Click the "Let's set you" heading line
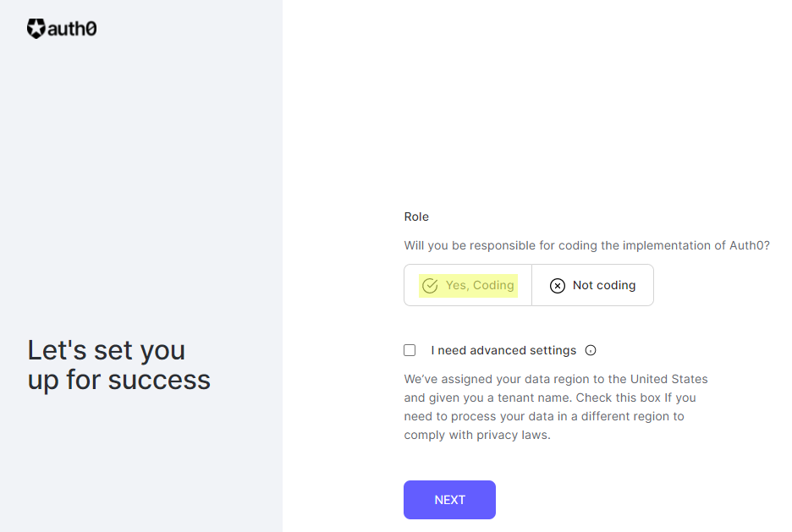 [x=107, y=350]
